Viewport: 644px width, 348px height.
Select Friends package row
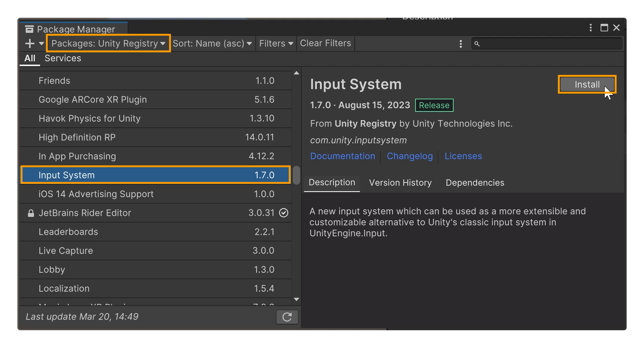coord(155,80)
